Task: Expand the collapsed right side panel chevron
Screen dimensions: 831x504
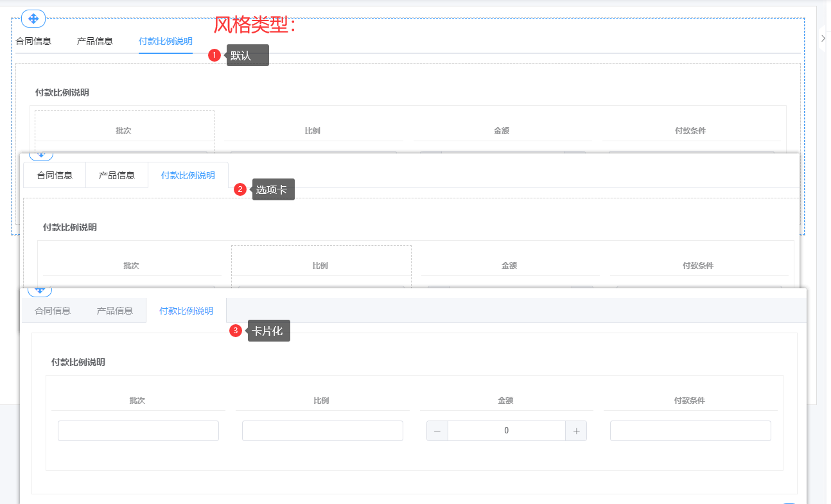Action: coord(824,39)
